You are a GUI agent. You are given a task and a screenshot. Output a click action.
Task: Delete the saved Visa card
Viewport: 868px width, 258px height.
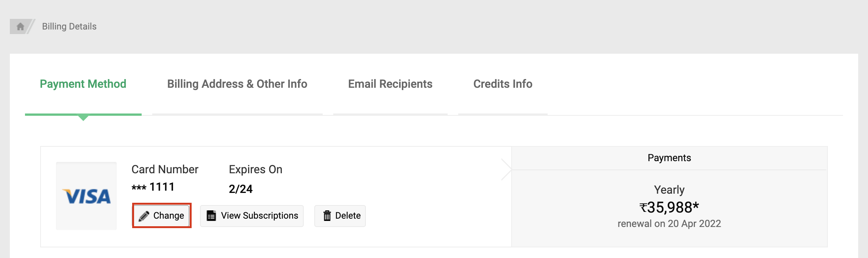(347, 216)
